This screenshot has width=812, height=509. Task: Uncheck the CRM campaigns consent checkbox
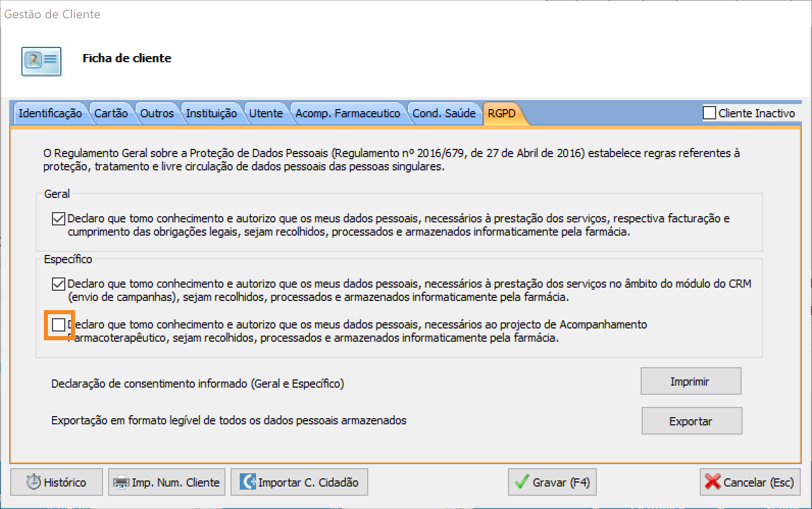[59, 284]
